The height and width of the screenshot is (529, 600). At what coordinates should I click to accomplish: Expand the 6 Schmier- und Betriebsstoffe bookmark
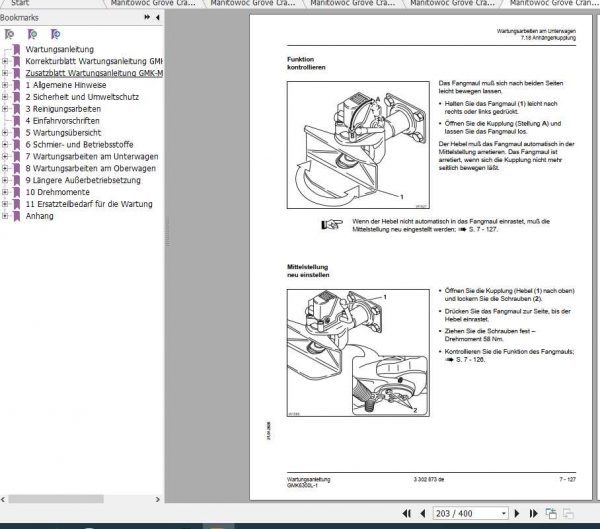(x=5, y=145)
